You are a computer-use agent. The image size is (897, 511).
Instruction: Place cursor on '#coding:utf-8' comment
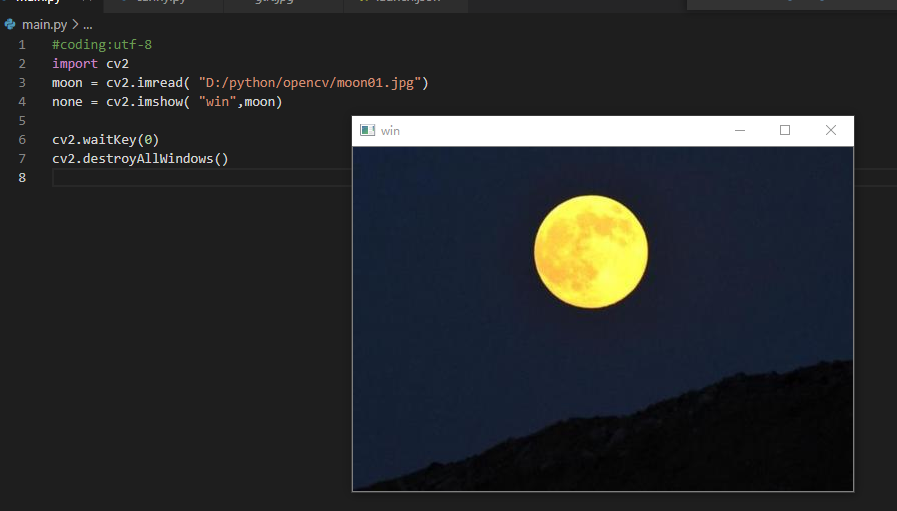point(102,45)
